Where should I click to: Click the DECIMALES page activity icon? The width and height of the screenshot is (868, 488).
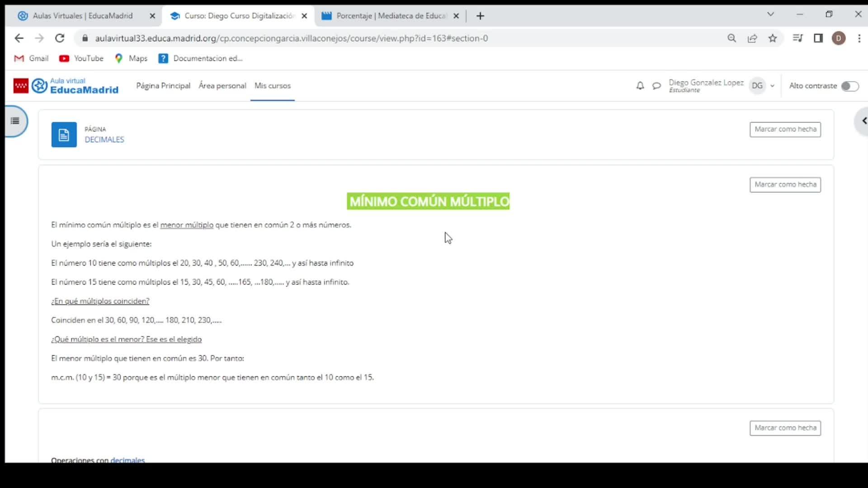pyautogui.click(x=64, y=135)
